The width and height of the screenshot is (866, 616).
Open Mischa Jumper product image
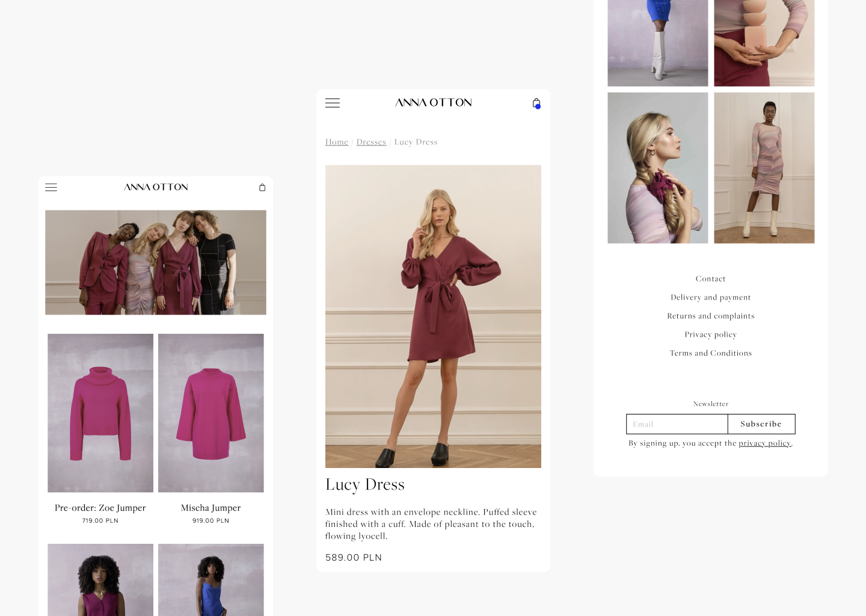[x=211, y=413]
